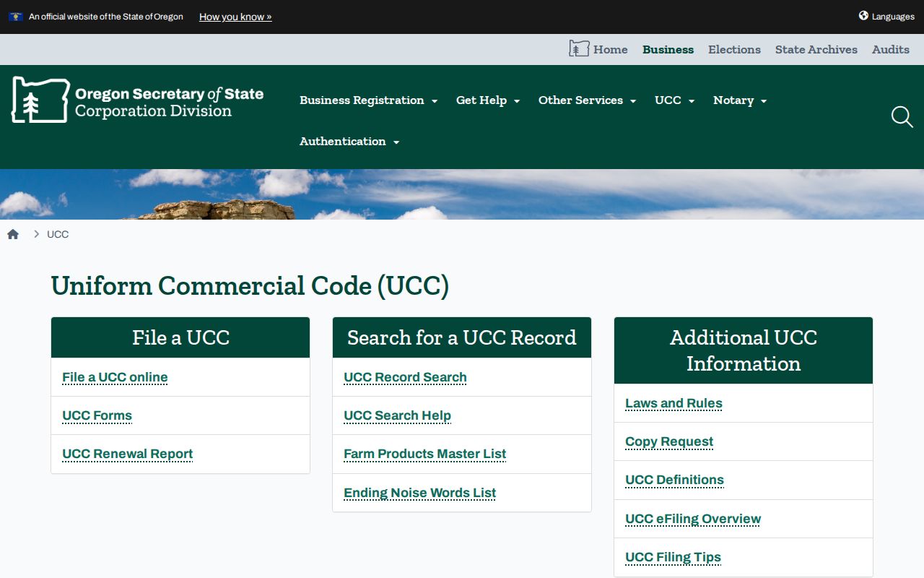Go to the Home top tab

pos(610,50)
